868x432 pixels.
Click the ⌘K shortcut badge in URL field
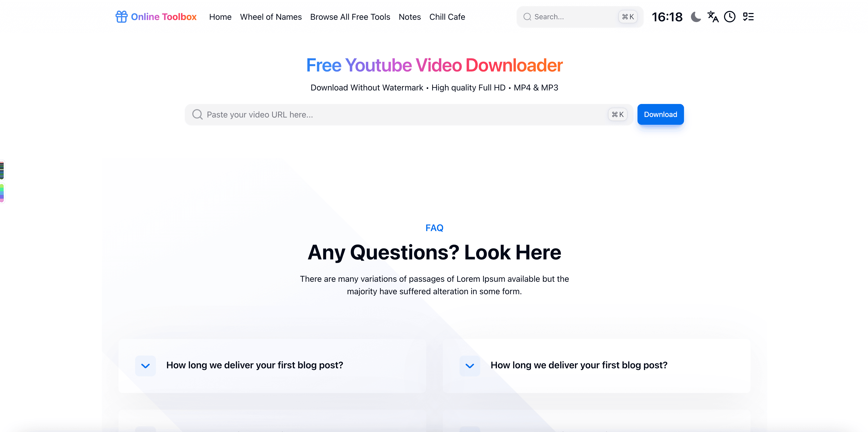click(x=618, y=115)
